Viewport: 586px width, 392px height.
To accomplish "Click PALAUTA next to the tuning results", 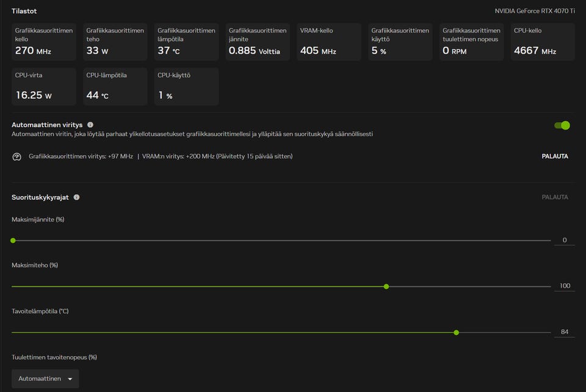I will 555,156.
